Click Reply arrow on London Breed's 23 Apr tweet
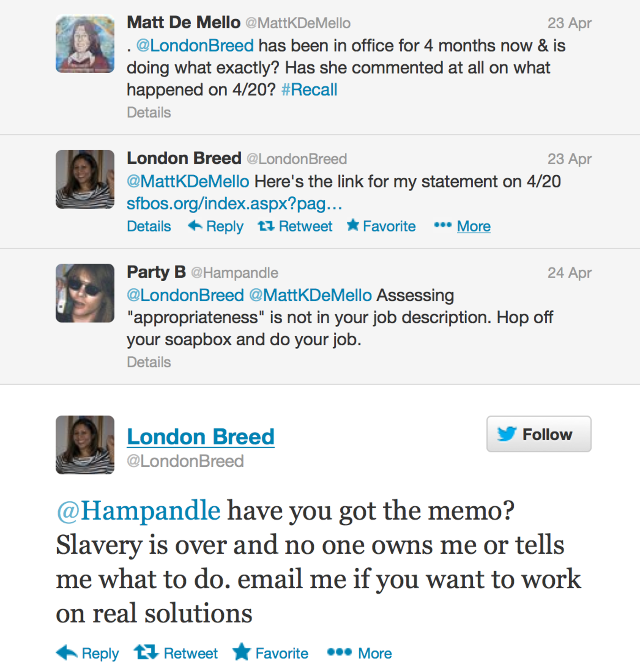The width and height of the screenshot is (640, 672). [x=195, y=226]
